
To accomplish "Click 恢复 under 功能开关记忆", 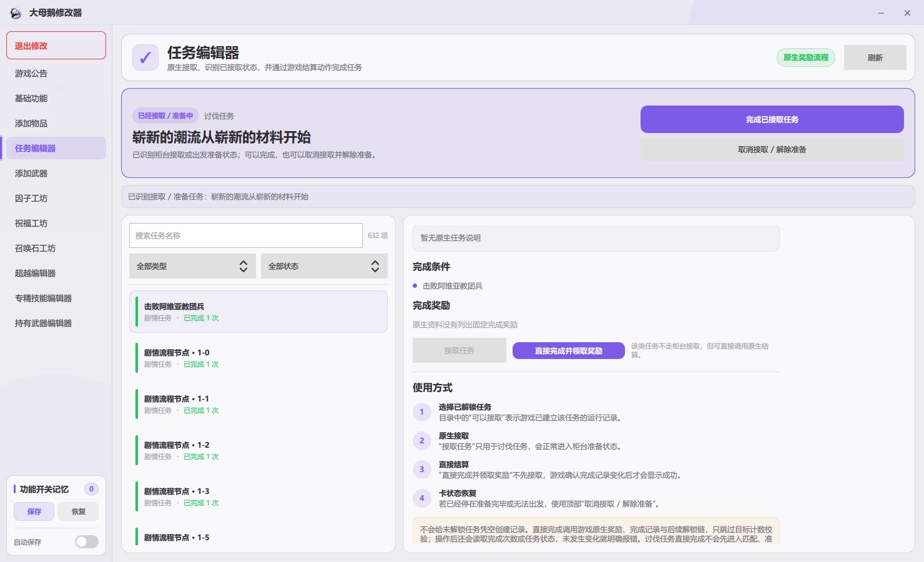I will 78,511.
